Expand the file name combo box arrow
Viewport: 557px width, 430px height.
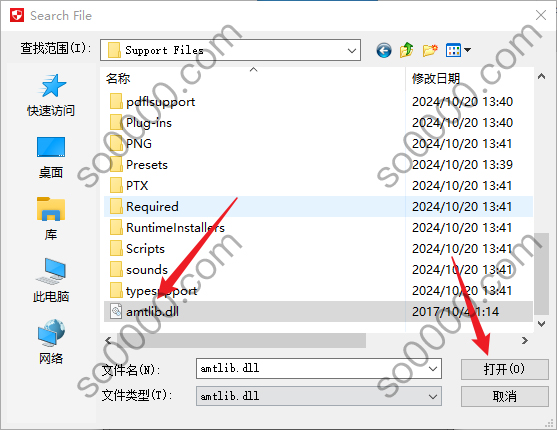[433, 369]
